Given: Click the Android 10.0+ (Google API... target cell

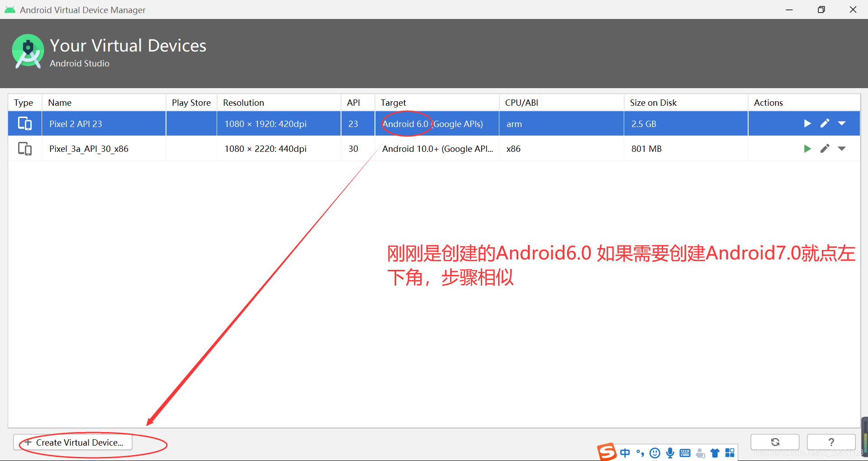Looking at the screenshot, I should pyautogui.click(x=437, y=149).
